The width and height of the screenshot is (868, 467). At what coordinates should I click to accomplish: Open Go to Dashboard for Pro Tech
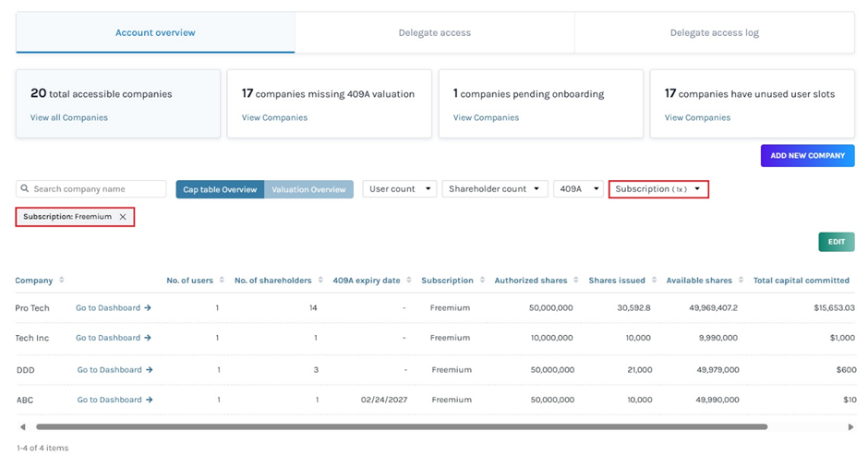click(114, 308)
